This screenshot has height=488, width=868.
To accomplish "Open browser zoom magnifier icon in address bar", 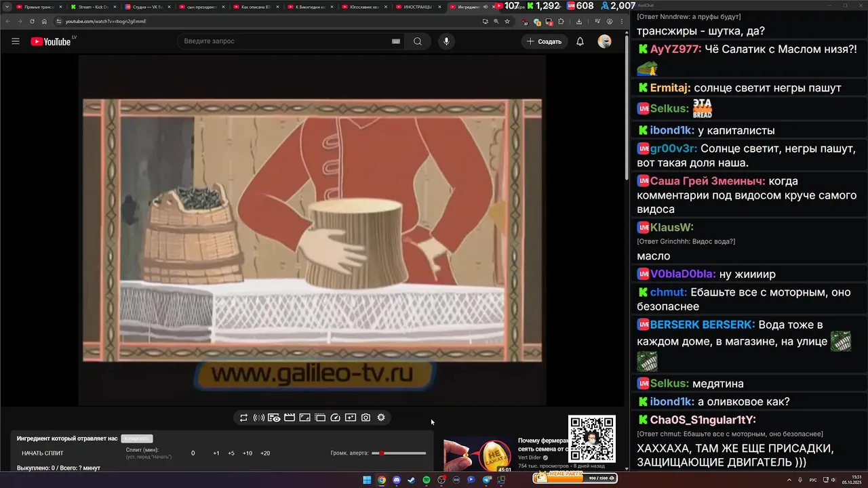I will [496, 21].
